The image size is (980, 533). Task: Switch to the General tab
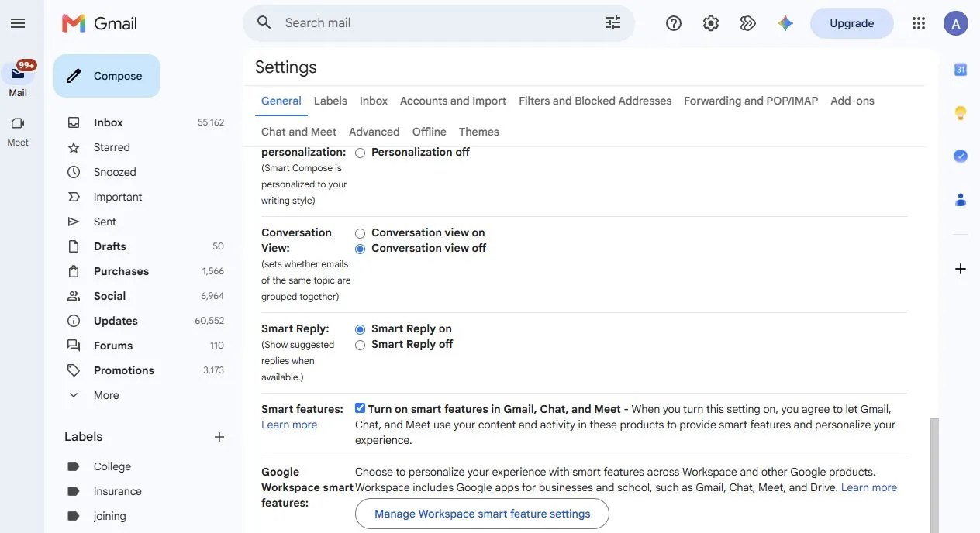point(281,101)
